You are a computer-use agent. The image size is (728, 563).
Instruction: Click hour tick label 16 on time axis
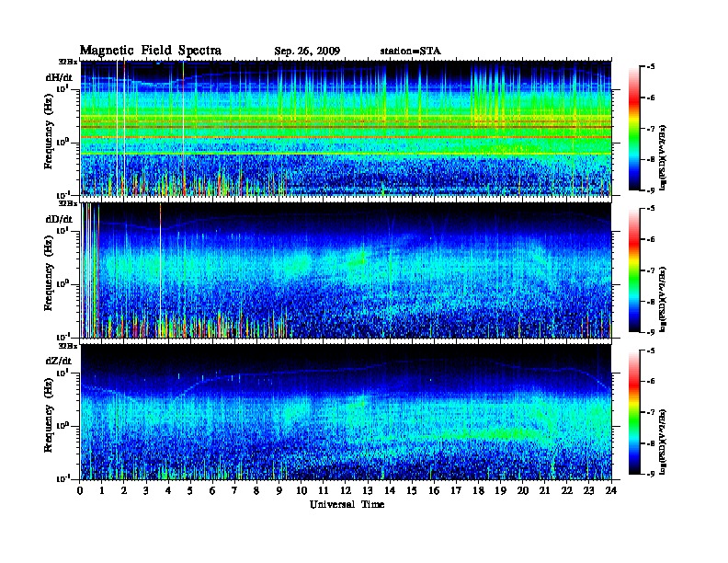pyautogui.click(x=434, y=491)
